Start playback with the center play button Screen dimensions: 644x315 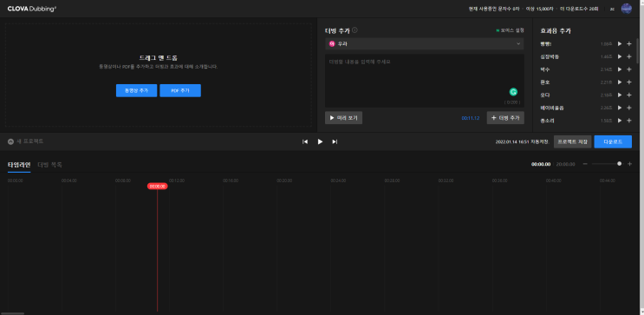click(x=320, y=141)
